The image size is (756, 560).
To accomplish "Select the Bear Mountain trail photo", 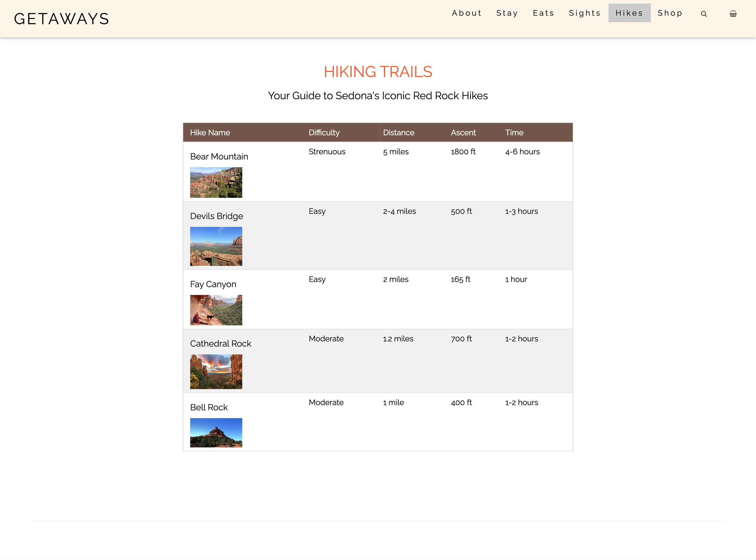I will pyautogui.click(x=216, y=182).
